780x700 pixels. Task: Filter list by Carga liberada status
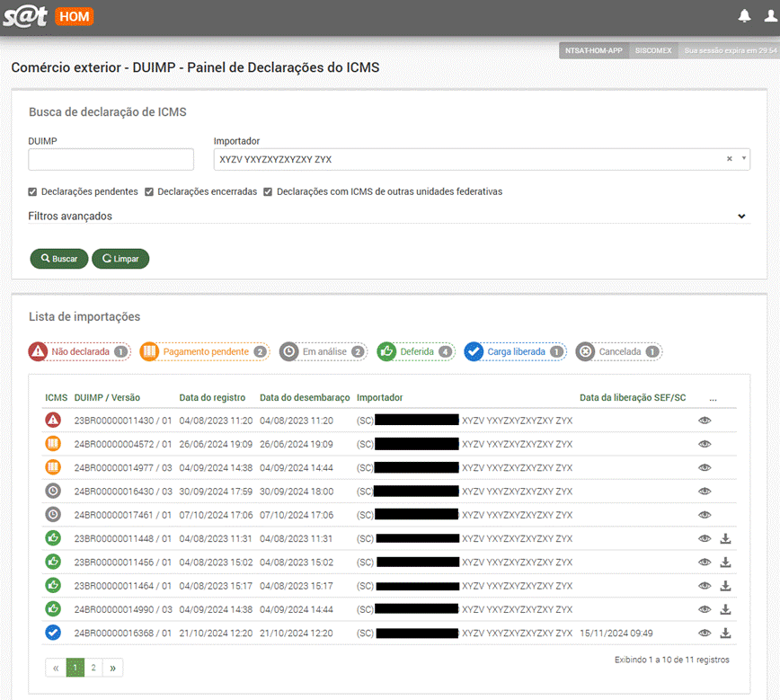click(x=515, y=351)
